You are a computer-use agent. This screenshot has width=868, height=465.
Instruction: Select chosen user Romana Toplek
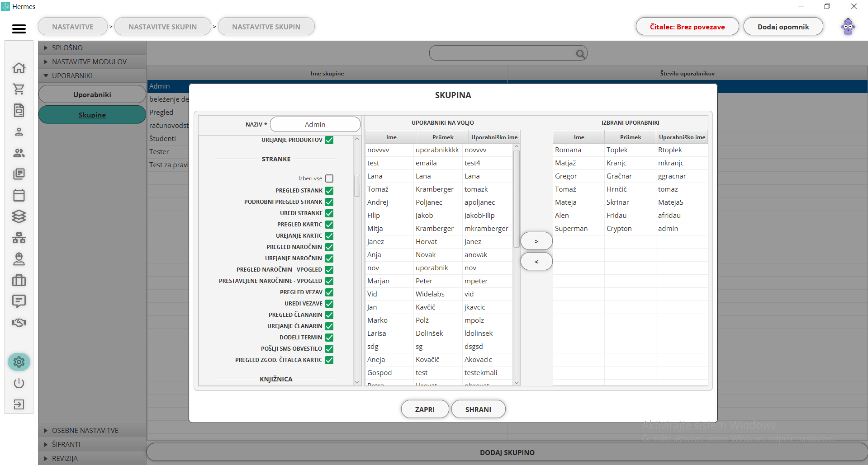pyautogui.click(x=630, y=150)
